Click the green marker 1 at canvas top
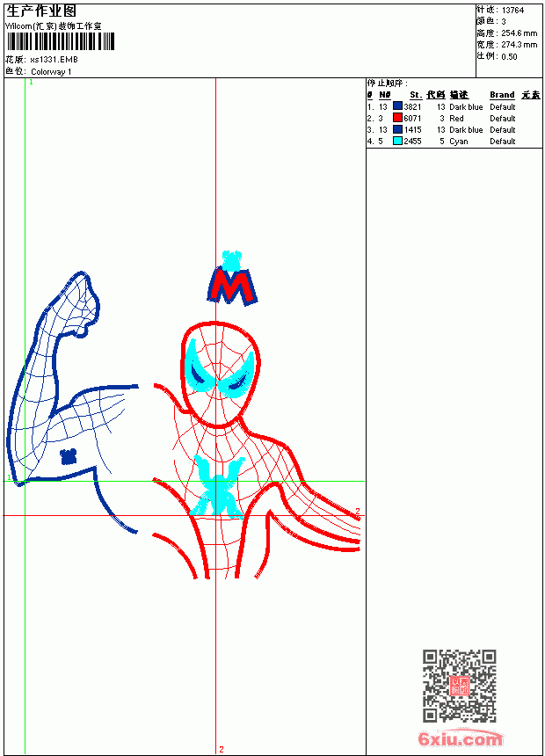The image size is (545, 756). click(31, 82)
